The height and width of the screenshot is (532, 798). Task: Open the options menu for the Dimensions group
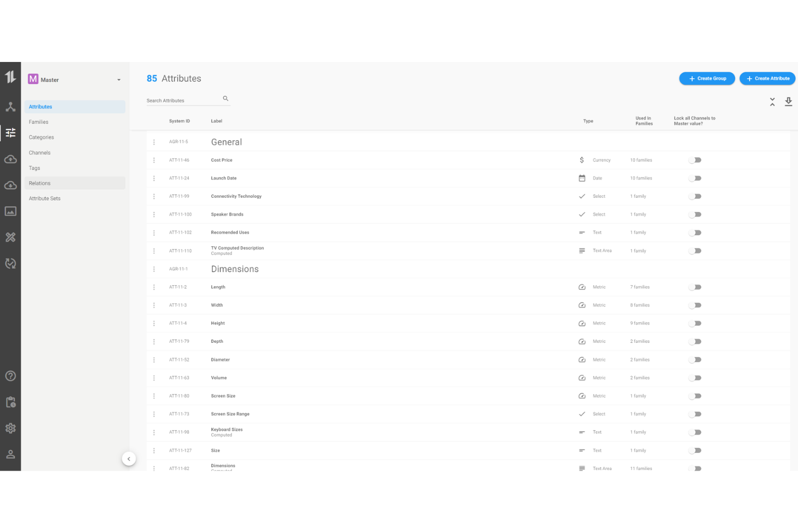154,268
